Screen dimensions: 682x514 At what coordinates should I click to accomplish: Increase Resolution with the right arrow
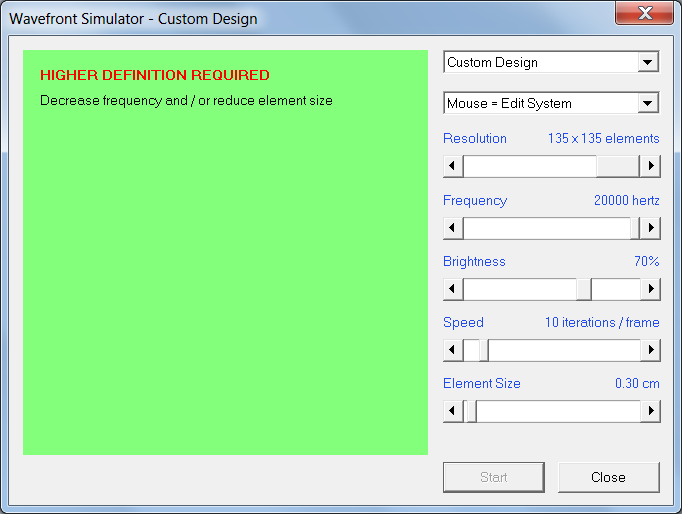pos(650,166)
